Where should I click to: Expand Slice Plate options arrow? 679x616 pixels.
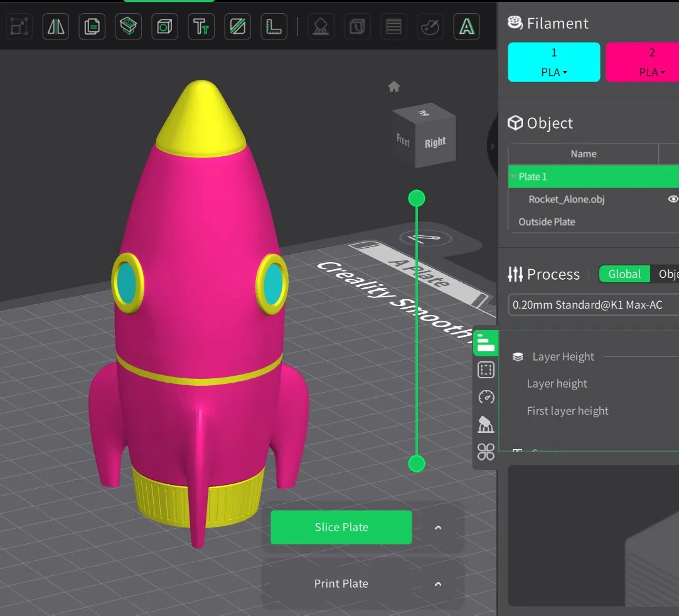pyautogui.click(x=438, y=528)
